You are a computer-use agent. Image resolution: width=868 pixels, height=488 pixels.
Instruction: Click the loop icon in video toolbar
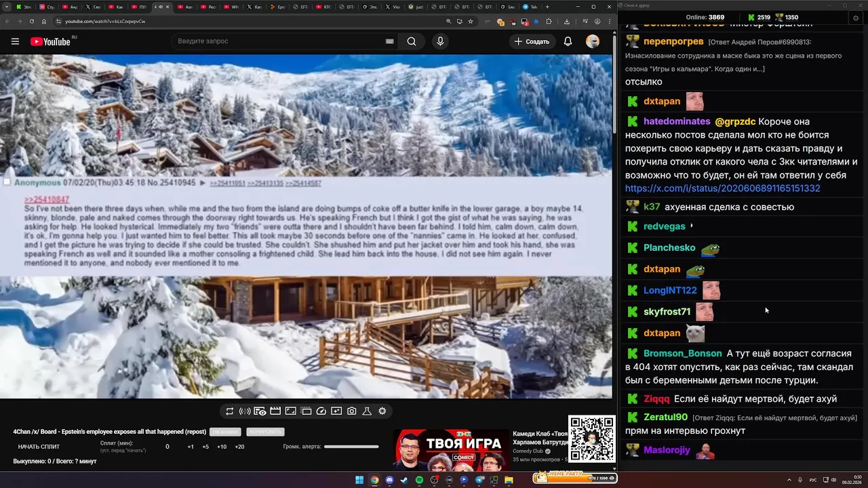tap(230, 411)
